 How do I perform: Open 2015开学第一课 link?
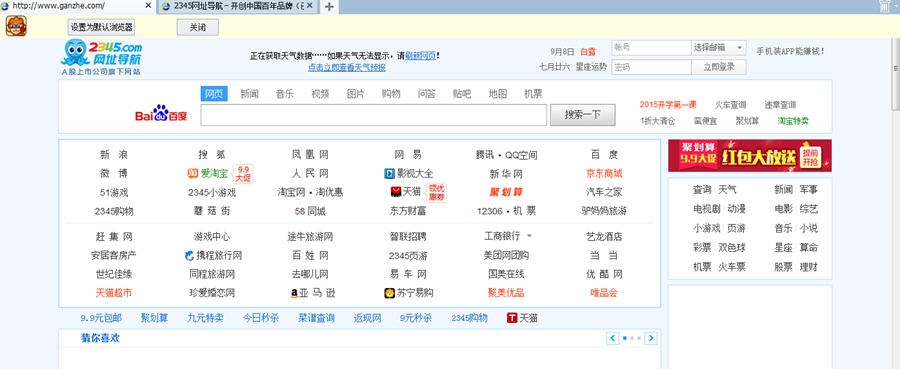coord(668,104)
